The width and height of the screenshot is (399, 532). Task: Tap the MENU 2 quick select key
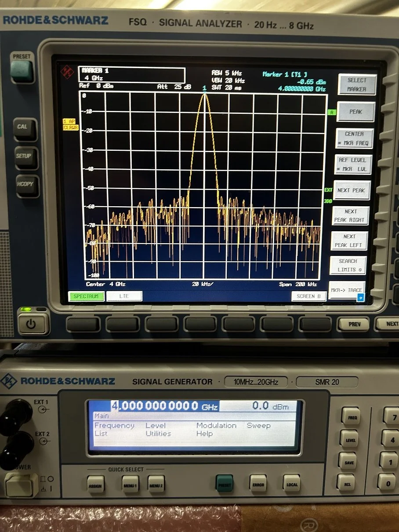tap(156, 485)
